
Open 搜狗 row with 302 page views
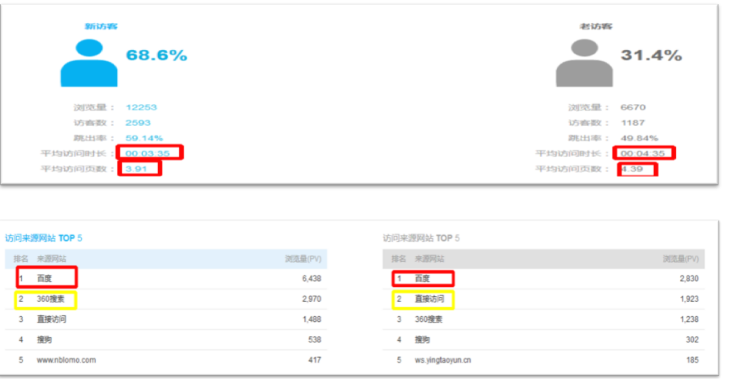(543, 340)
